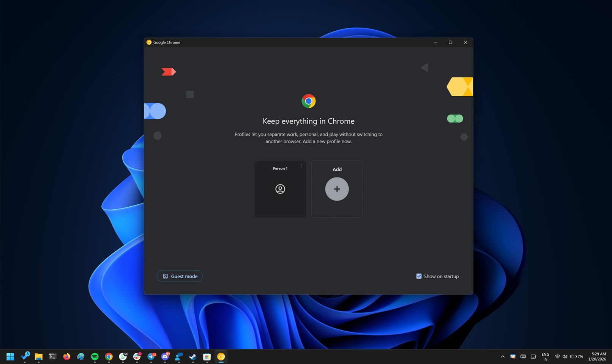The height and width of the screenshot is (364, 612).
Task: Open Slack from the taskbar
Action: coord(137,356)
